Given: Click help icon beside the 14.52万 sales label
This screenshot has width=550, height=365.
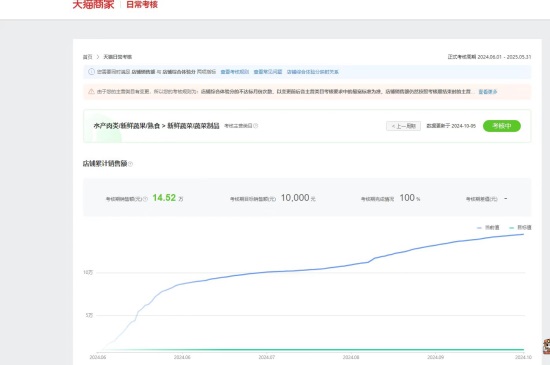Looking at the screenshot, I should pyautogui.click(x=145, y=199).
